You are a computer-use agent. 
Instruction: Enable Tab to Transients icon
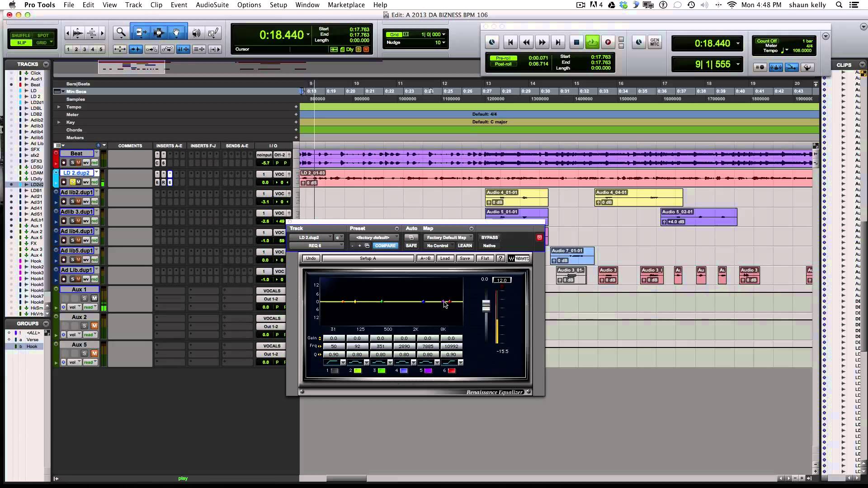pos(136,49)
